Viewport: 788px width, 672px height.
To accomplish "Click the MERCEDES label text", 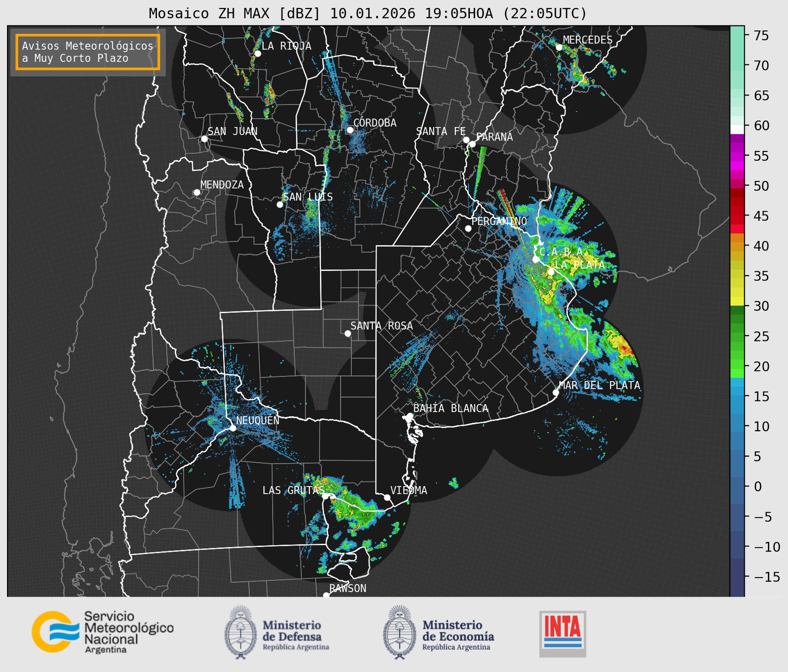I will point(588,40).
